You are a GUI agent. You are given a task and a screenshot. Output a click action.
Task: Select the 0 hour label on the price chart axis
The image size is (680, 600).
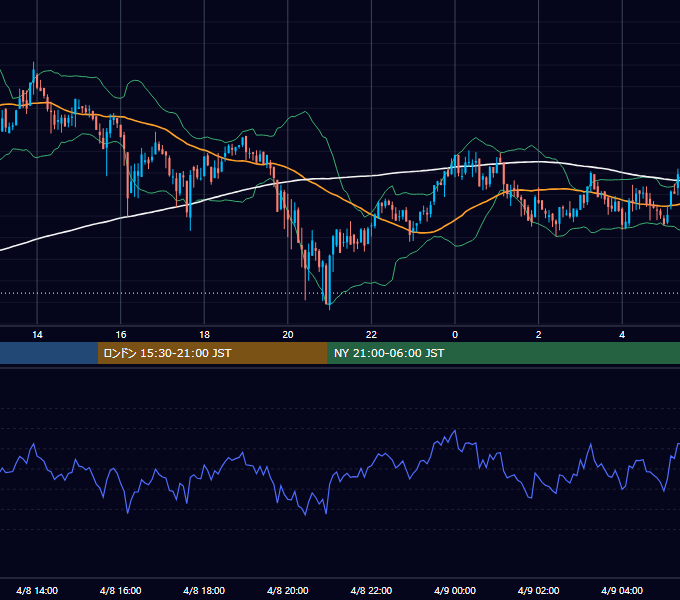point(455,335)
